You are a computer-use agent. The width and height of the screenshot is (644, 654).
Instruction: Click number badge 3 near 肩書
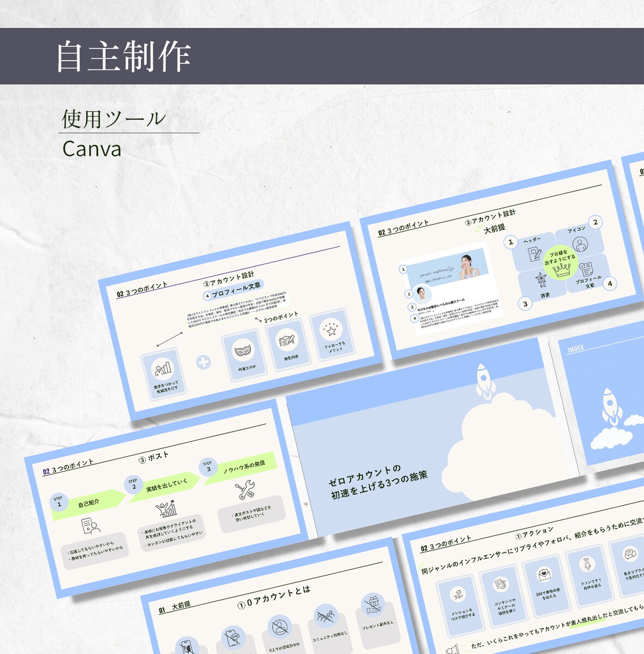click(x=525, y=304)
